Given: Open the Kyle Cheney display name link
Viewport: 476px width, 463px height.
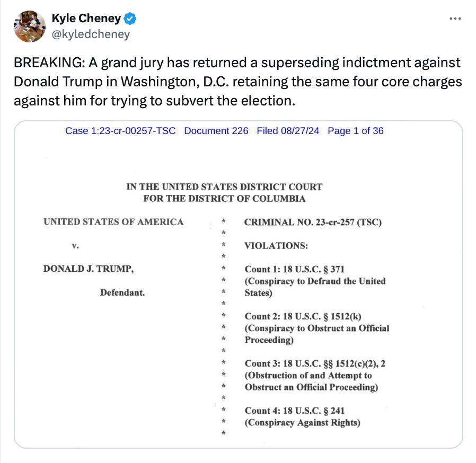Looking at the screenshot, I should (x=86, y=19).
